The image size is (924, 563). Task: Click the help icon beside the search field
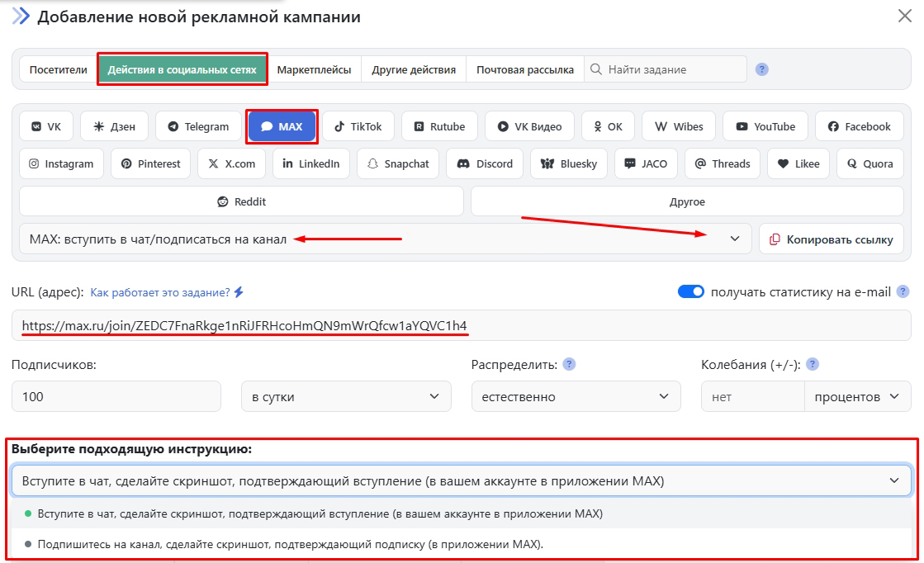tap(762, 69)
